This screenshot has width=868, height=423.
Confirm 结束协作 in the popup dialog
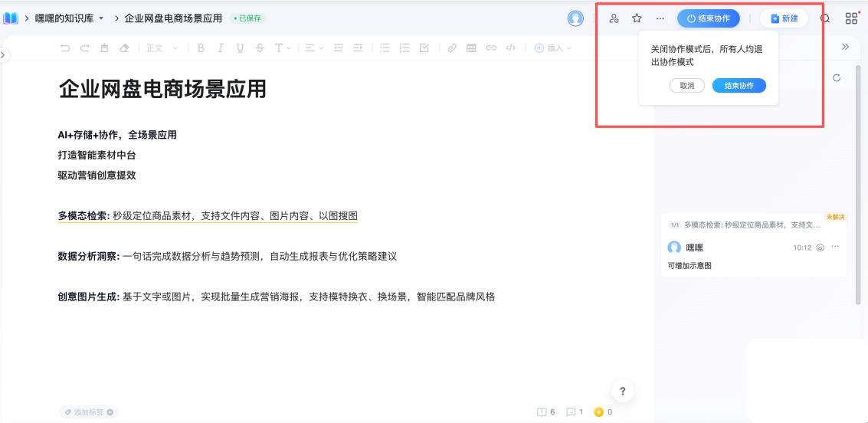coord(739,86)
